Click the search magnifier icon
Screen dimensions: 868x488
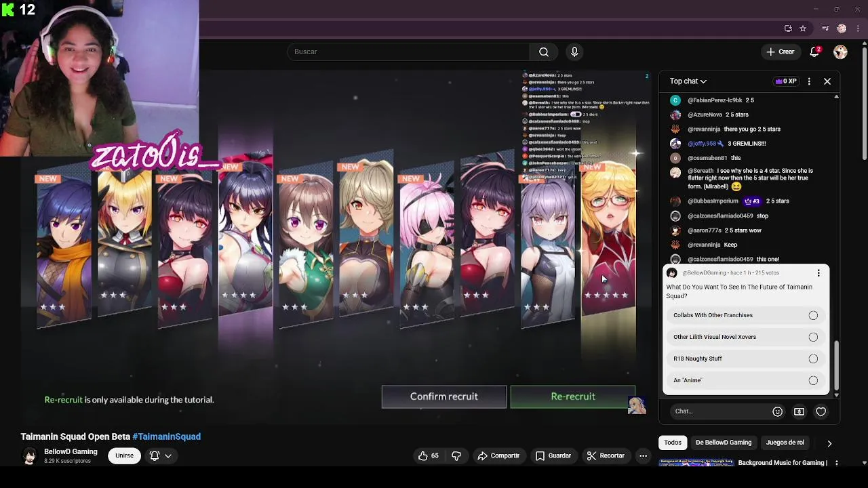click(544, 52)
